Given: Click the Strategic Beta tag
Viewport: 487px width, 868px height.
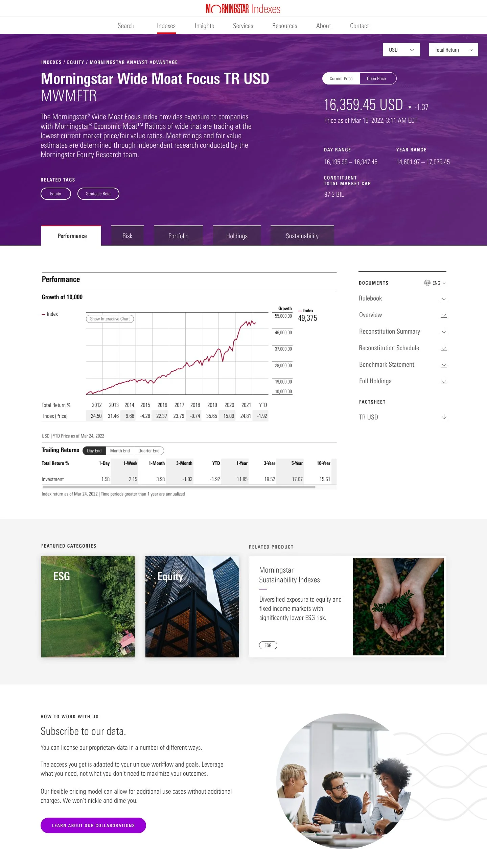Looking at the screenshot, I should 98,194.
